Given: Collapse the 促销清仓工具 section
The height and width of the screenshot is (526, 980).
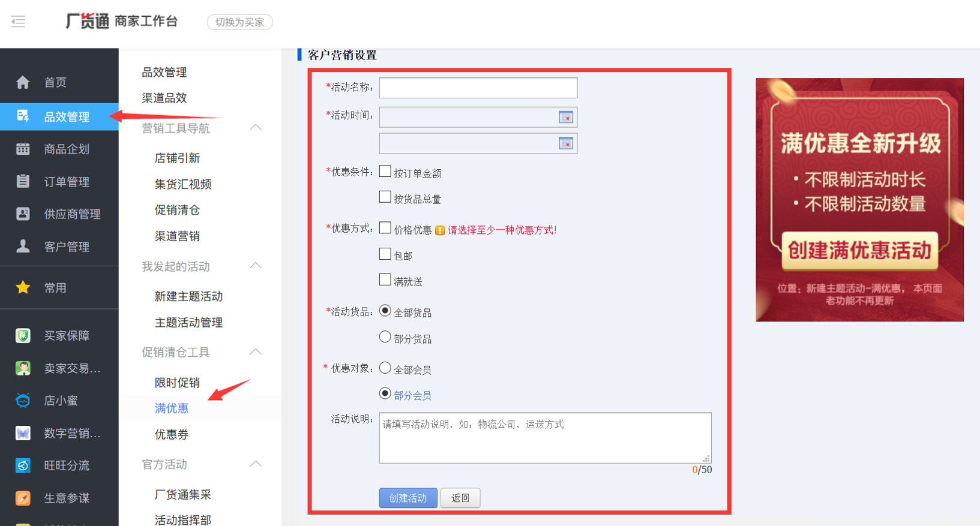Looking at the screenshot, I should tap(256, 351).
